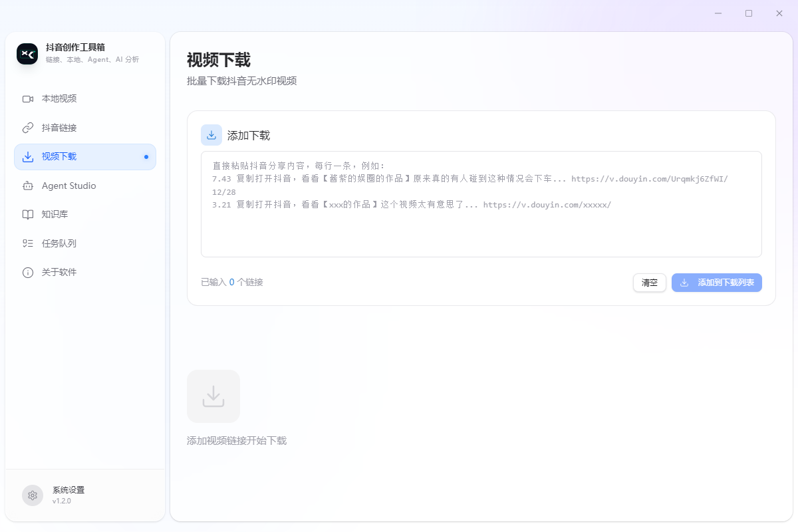
Task: Click the robot icon beside Agent Studio
Action: [28, 186]
